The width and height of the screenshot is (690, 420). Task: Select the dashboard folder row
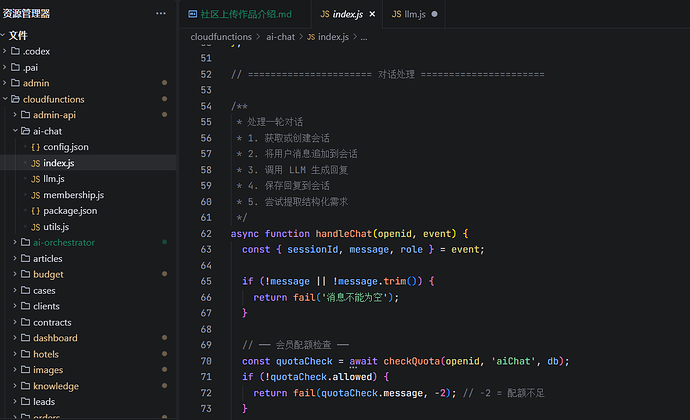pos(88,338)
